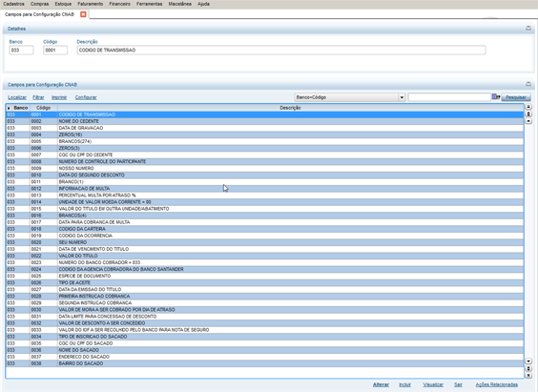538x392 pixels.
Task: Click the Descrição input field in Detalhes
Action: click(281, 50)
